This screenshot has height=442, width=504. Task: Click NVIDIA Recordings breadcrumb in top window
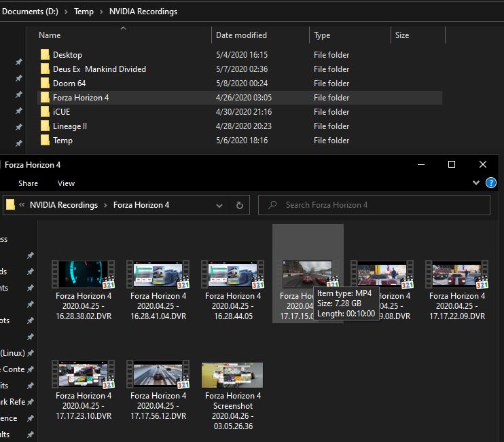[x=143, y=12]
